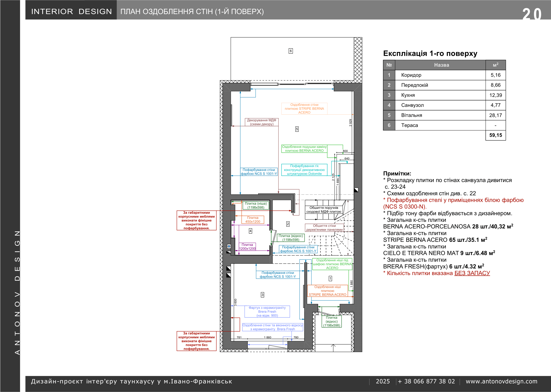Viewport: 551px width, 392px height.
Task: Click the upper red note 'За габаритними корпусними меблями'
Action: coord(197,220)
